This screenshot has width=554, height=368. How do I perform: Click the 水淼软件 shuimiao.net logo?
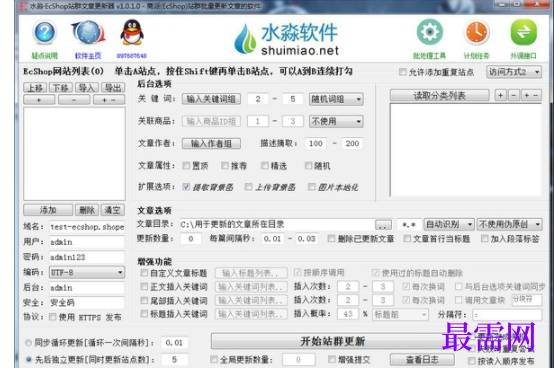tap(286, 39)
